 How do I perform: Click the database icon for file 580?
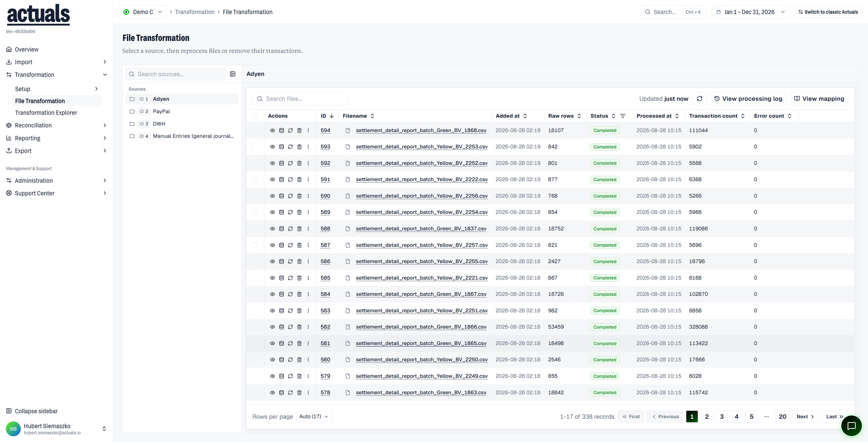coord(281,360)
